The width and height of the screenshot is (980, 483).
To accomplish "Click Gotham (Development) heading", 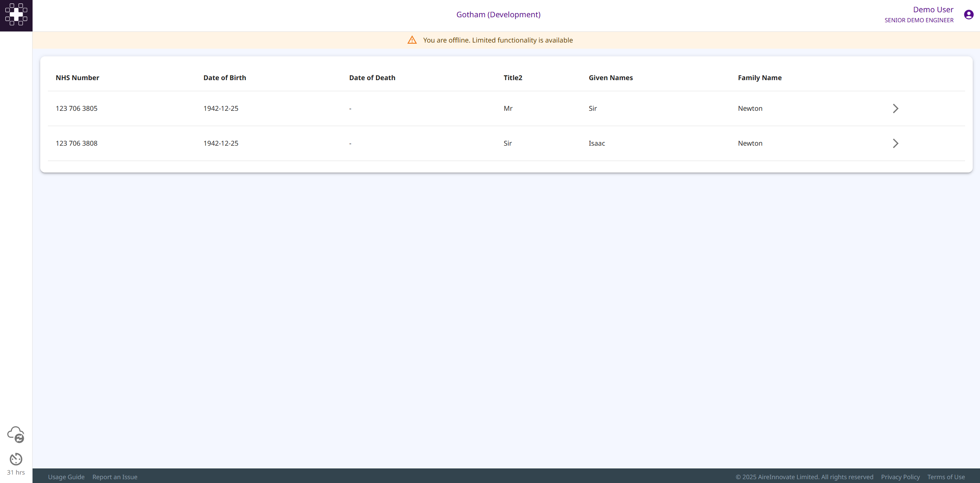I will [x=498, y=15].
